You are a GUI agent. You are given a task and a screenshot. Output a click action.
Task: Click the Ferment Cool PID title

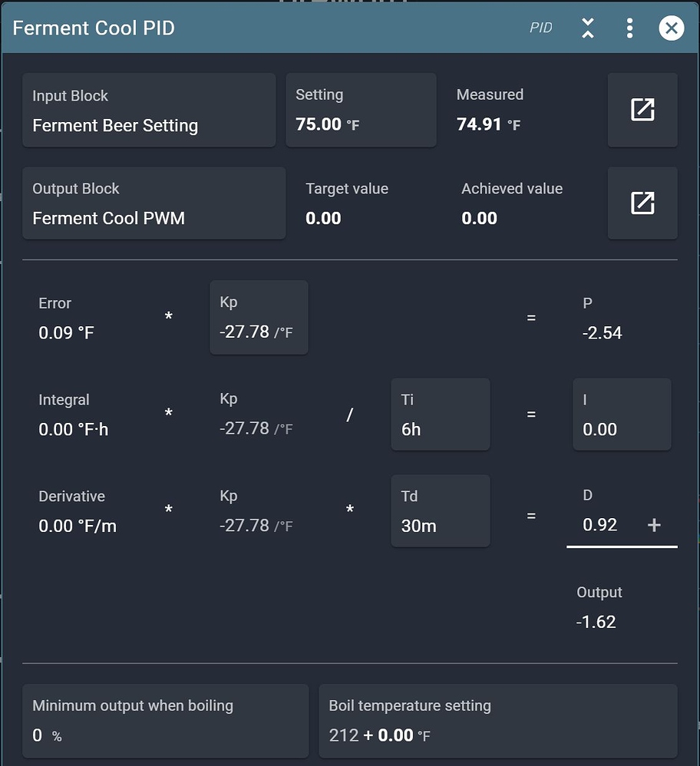pos(94,28)
